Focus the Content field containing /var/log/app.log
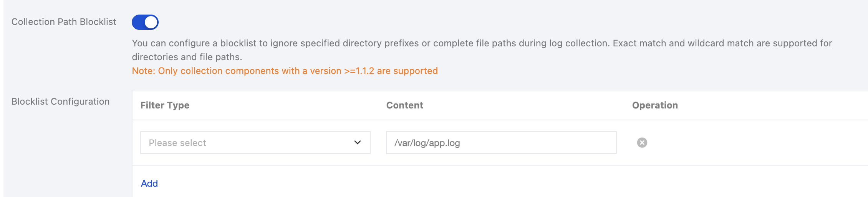 501,143
